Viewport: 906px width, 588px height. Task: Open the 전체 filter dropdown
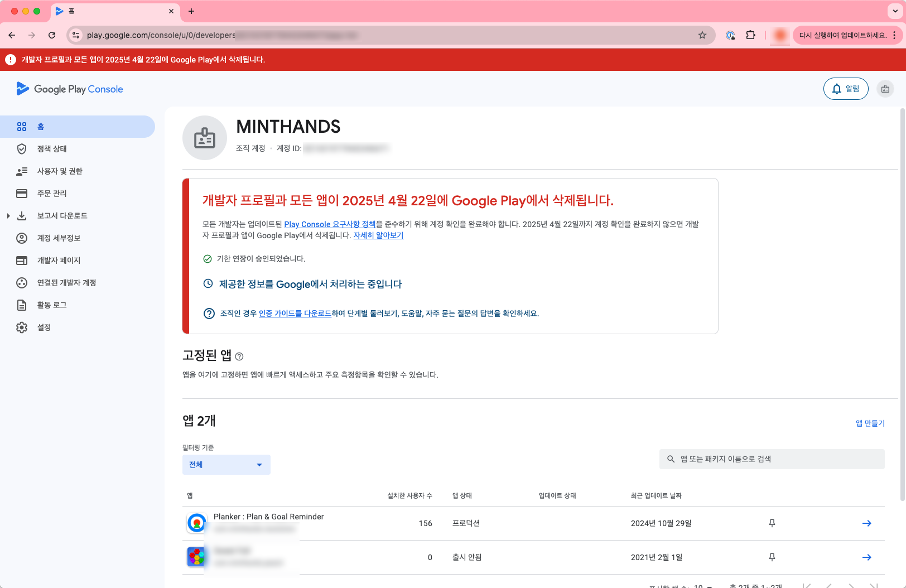(x=226, y=465)
